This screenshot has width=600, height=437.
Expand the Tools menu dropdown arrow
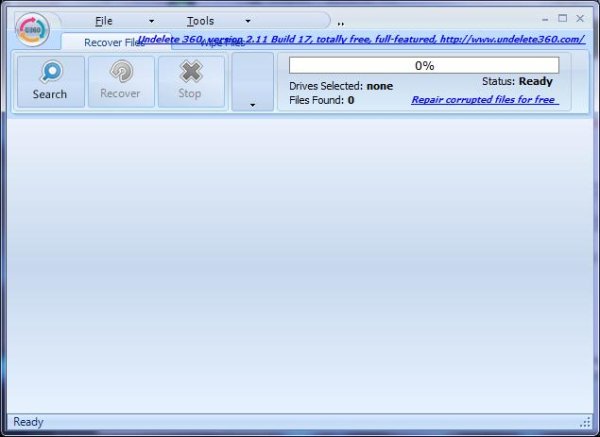(248, 21)
